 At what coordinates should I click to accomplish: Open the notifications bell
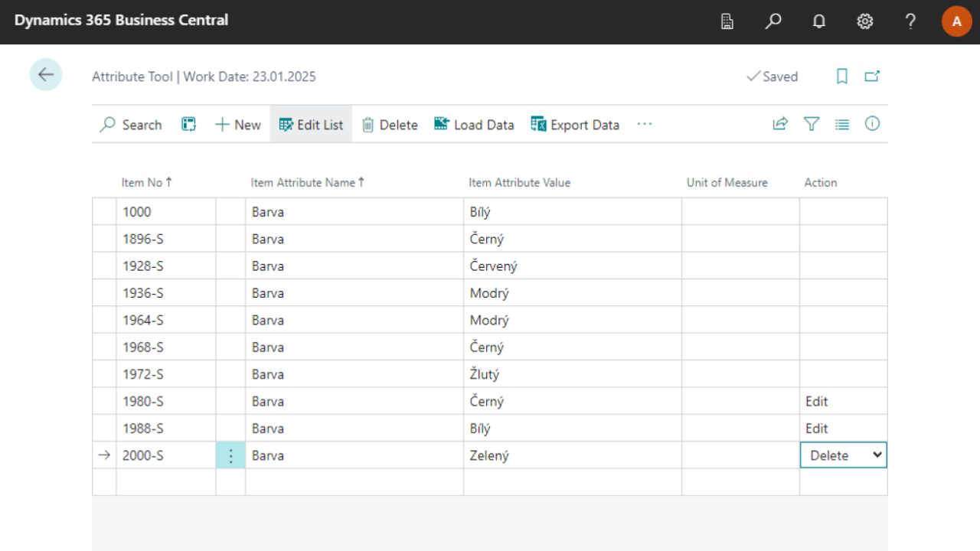tap(818, 21)
